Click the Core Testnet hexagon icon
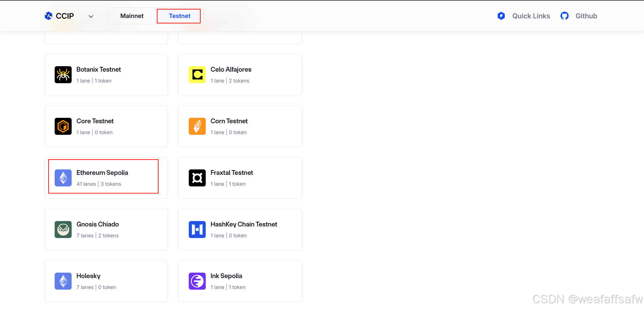This screenshot has width=644, height=310. point(63,126)
